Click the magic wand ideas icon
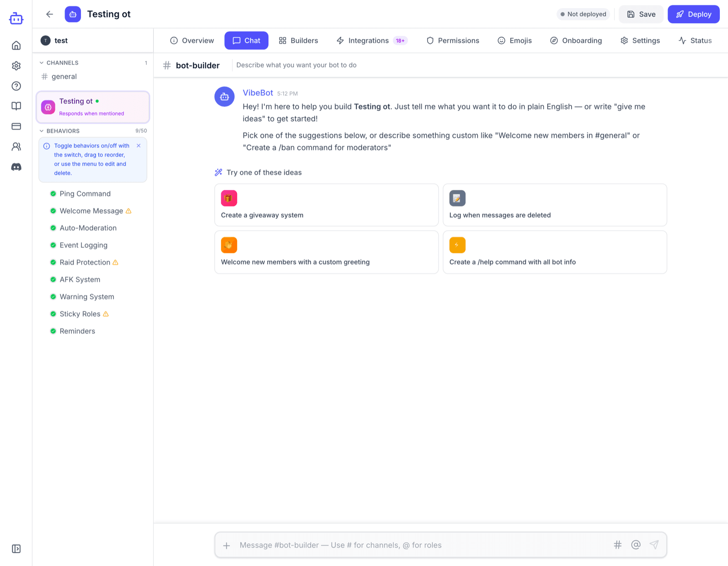Screen dimensions: 728x566 tap(218, 172)
